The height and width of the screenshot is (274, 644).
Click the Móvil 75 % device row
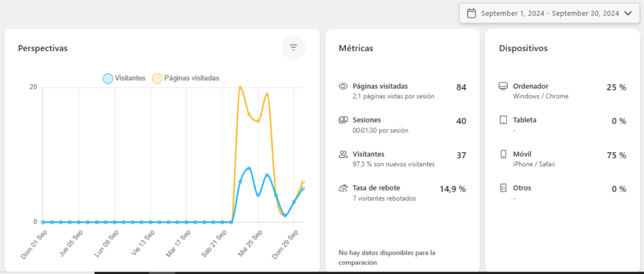(562, 159)
